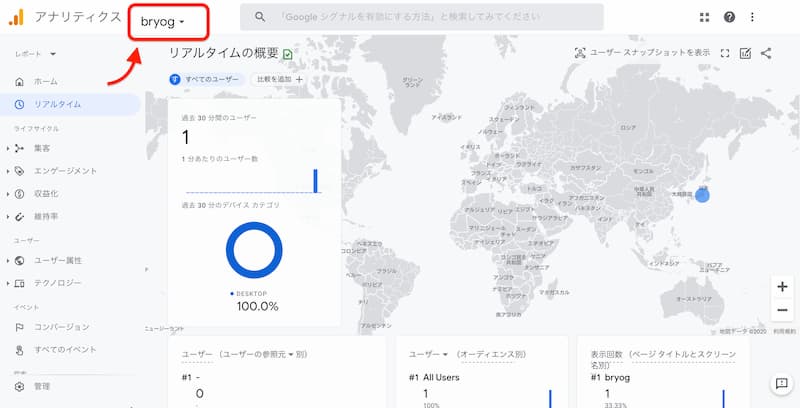Click オーディエンス別 dimension label
This screenshot has height=408, width=800.
[x=493, y=354]
